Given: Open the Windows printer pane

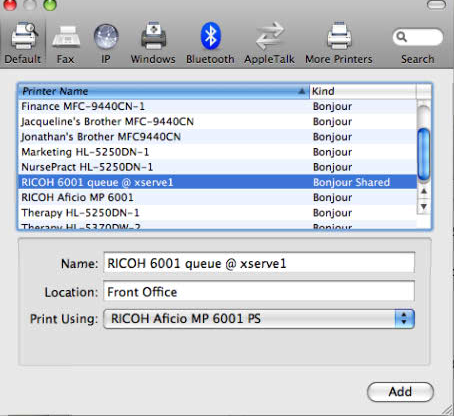Looking at the screenshot, I should [x=153, y=36].
